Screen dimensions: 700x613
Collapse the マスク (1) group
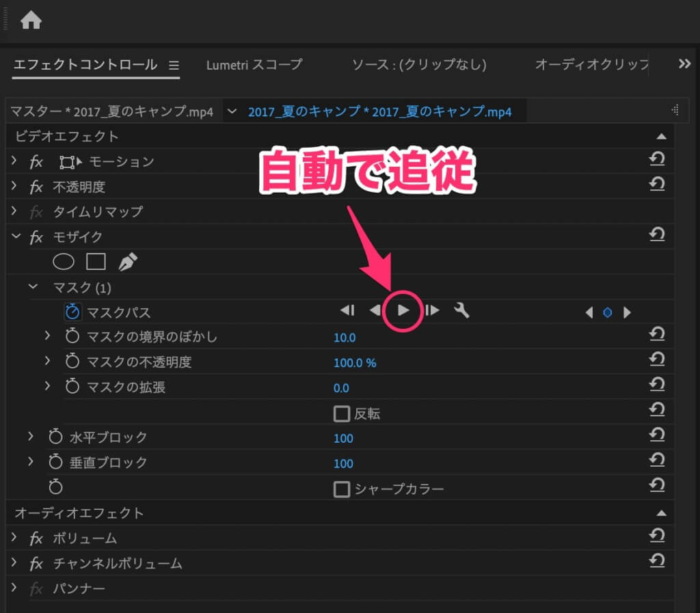tap(32, 287)
